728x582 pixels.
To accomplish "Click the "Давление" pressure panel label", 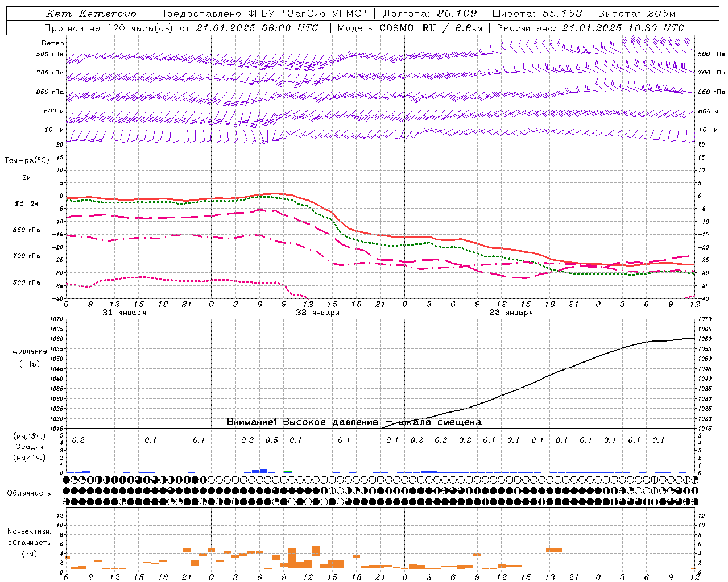I will [30, 351].
